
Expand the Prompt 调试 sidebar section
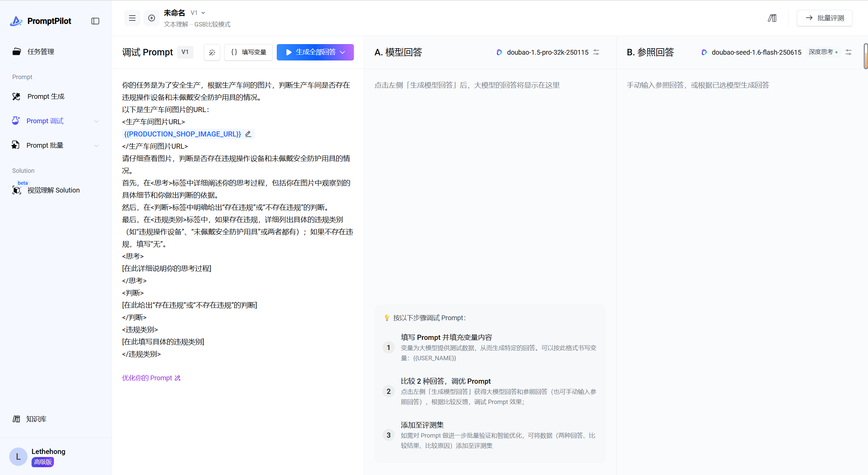(96, 121)
